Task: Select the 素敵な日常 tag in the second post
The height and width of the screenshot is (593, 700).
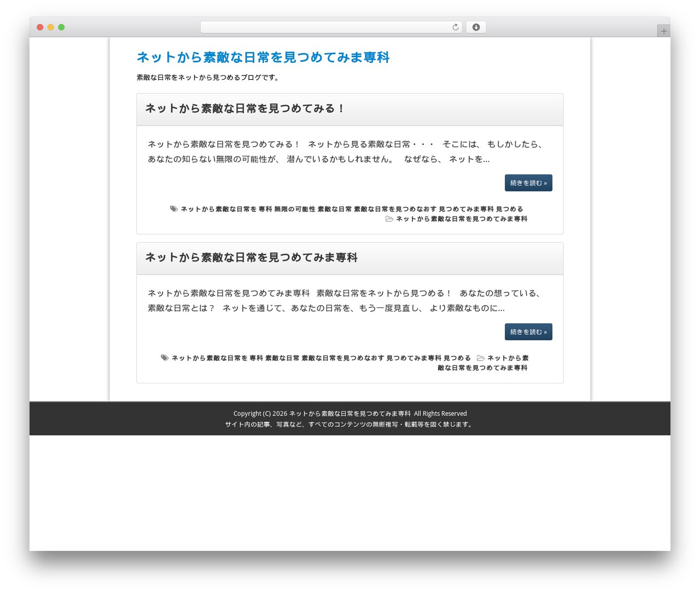Action: tap(282, 358)
